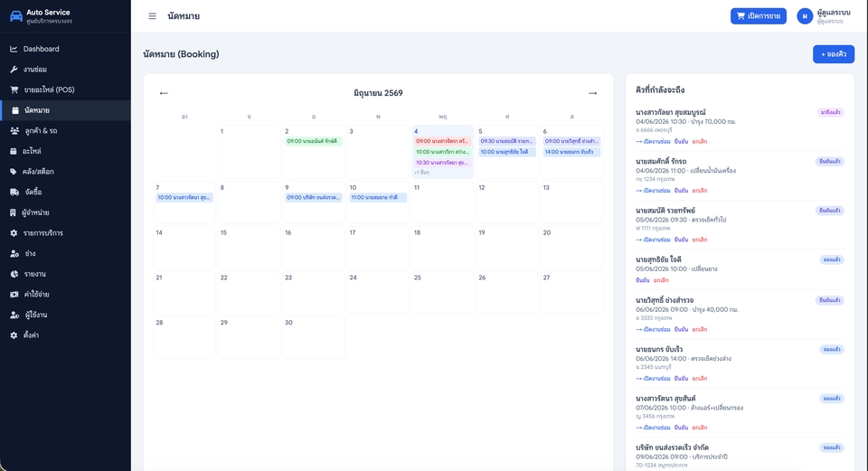Click the 09:00 event on June 9
Screen dimensions: 868x471
pyautogui.click(x=314, y=198)
